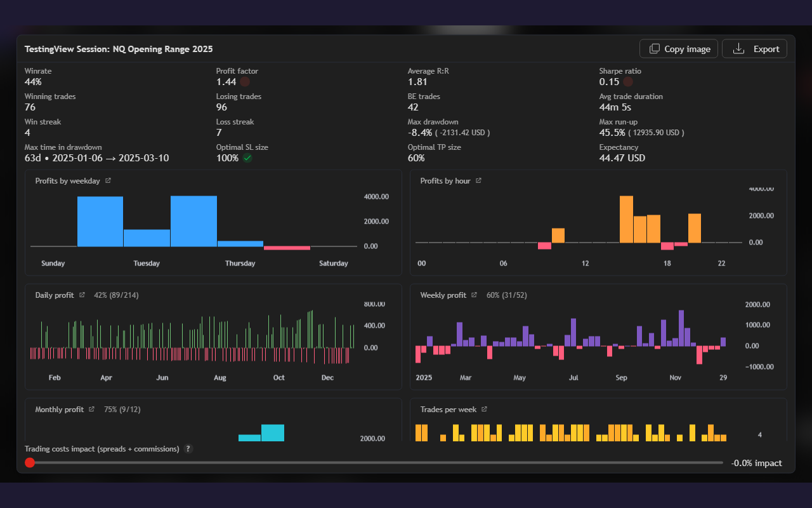Click the Weekly profit 60% (31/52) statistic
The image size is (812, 508).
(x=507, y=295)
